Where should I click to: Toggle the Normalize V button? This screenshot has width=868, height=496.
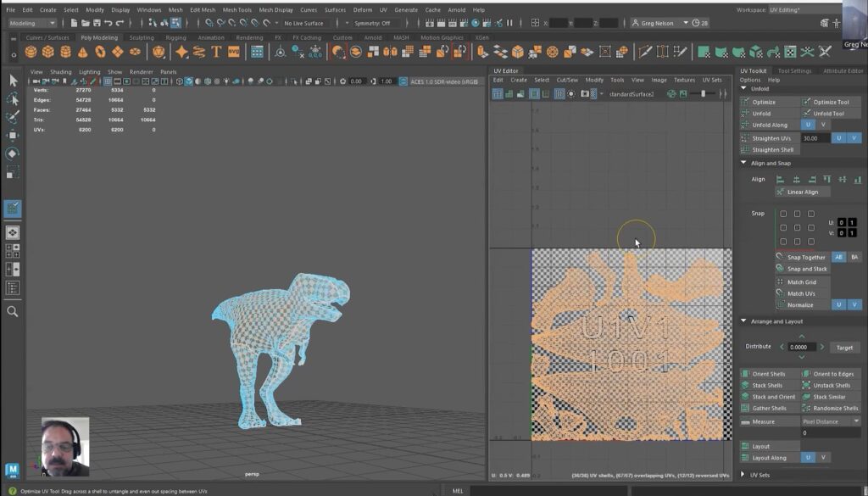tap(854, 305)
